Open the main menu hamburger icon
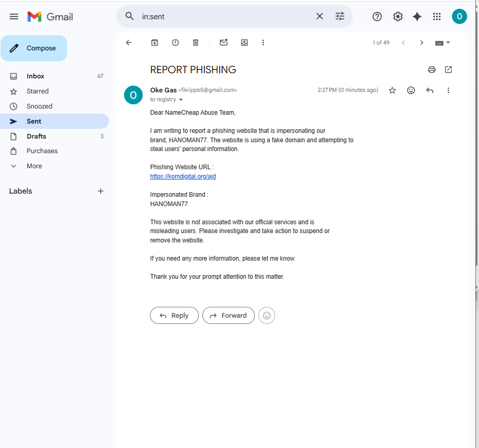 (13, 17)
